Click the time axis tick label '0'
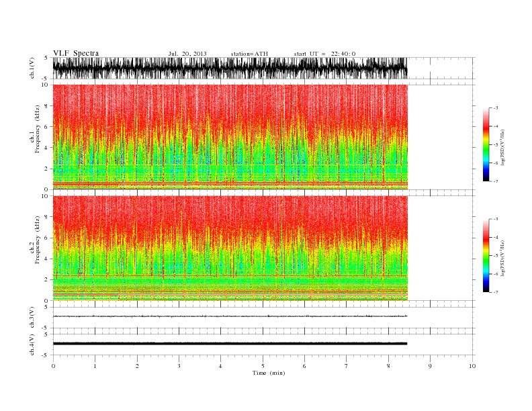 pos(53,366)
